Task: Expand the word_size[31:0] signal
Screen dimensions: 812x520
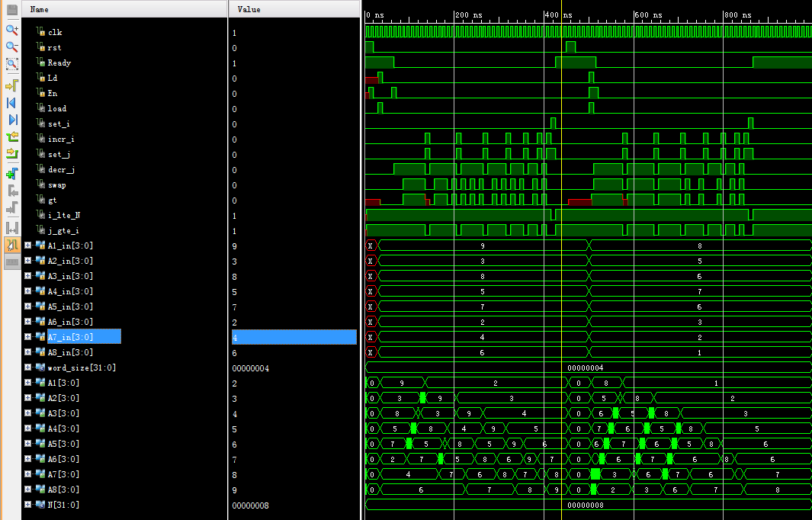Action: tap(28, 368)
